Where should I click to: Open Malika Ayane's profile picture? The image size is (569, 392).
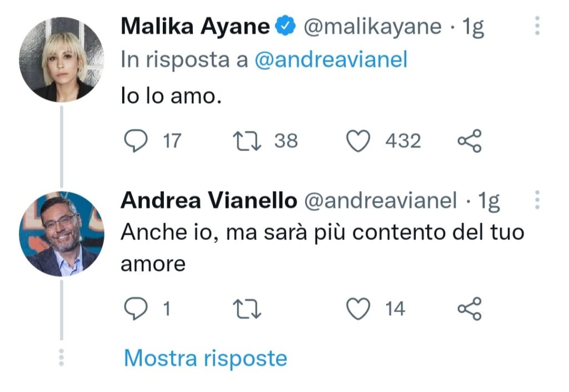[61, 59]
